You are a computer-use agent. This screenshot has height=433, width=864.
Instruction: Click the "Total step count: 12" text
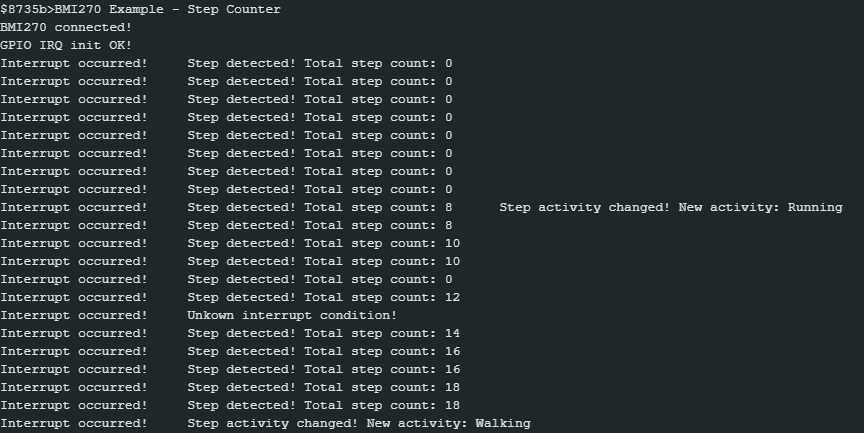coord(382,298)
